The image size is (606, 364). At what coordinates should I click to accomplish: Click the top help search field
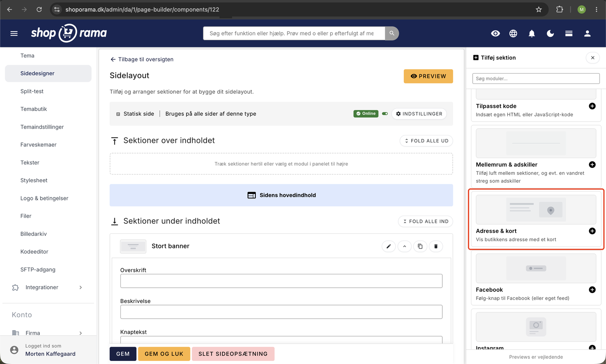tap(294, 33)
